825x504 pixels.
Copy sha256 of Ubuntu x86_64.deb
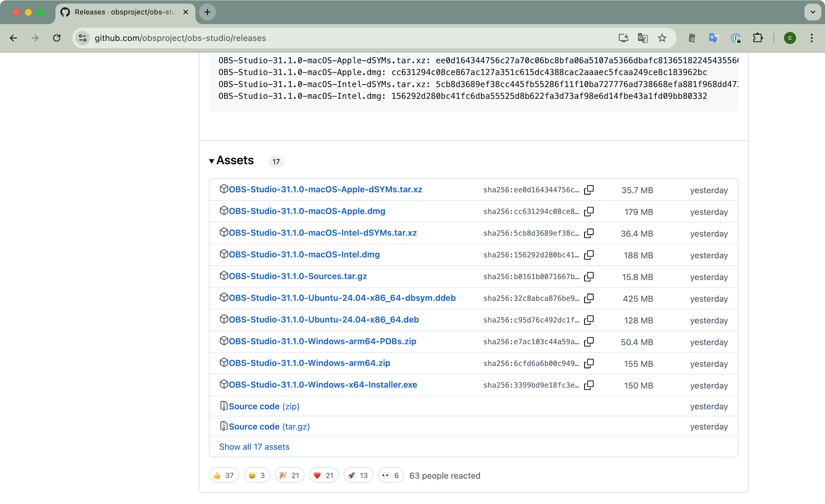click(x=589, y=320)
